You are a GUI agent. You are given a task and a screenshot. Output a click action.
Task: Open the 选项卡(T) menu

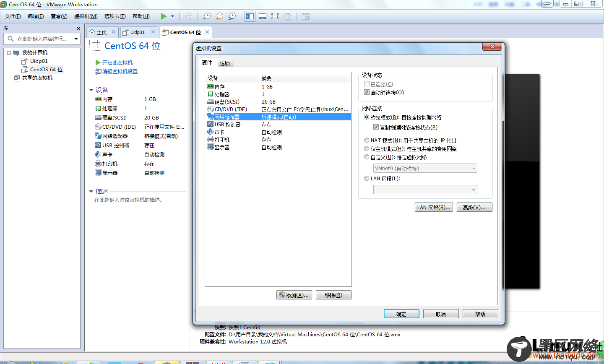click(x=115, y=16)
